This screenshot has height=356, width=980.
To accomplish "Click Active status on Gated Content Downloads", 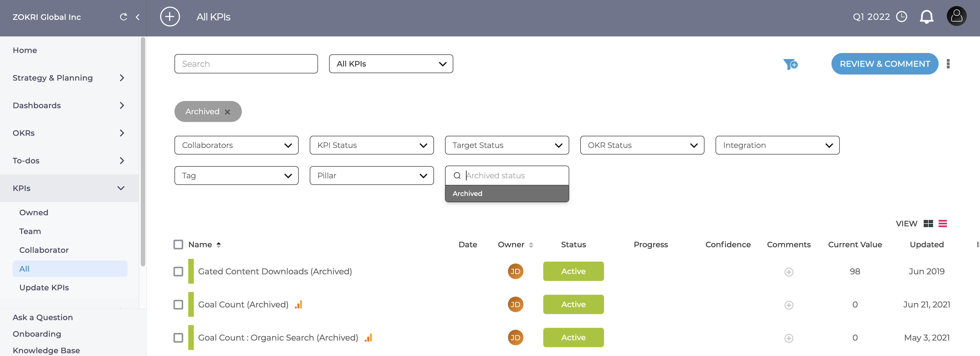I will tap(573, 271).
